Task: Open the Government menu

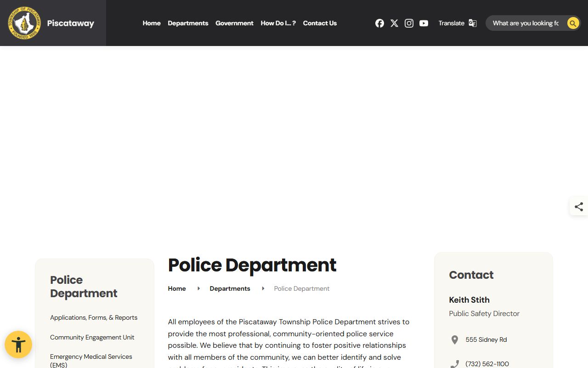Action: pyautogui.click(x=234, y=23)
